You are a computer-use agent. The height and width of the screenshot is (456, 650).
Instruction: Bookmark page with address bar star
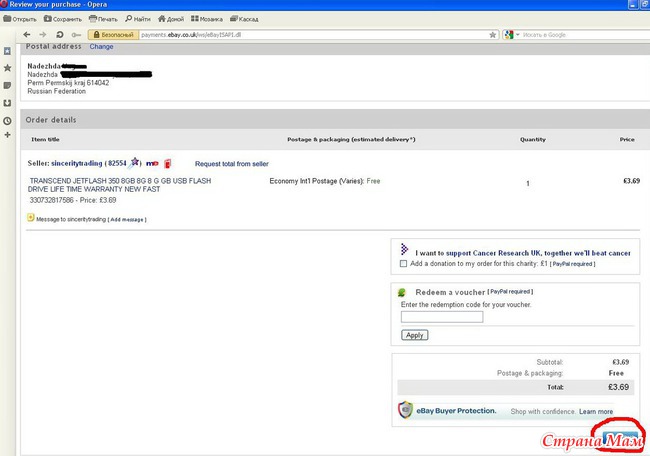click(x=492, y=35)
